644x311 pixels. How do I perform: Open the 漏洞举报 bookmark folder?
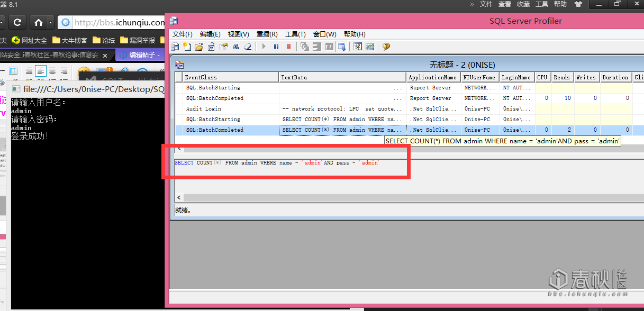point(138,40)
